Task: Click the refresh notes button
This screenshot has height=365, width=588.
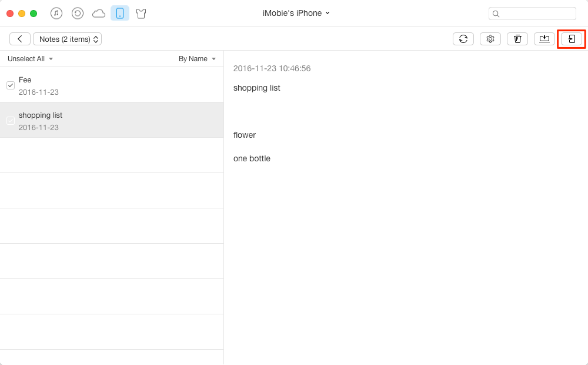Action: 463,39
